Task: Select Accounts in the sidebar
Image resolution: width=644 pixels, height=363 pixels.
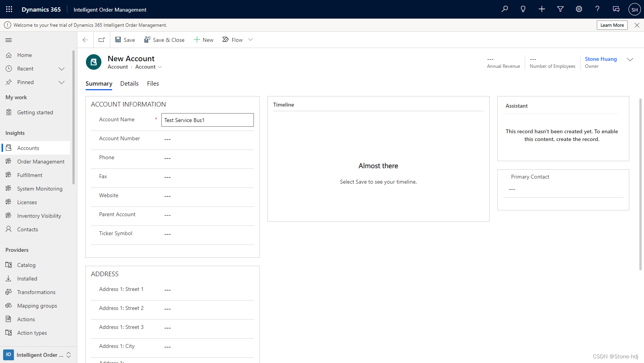Action: tap(36, 148)
